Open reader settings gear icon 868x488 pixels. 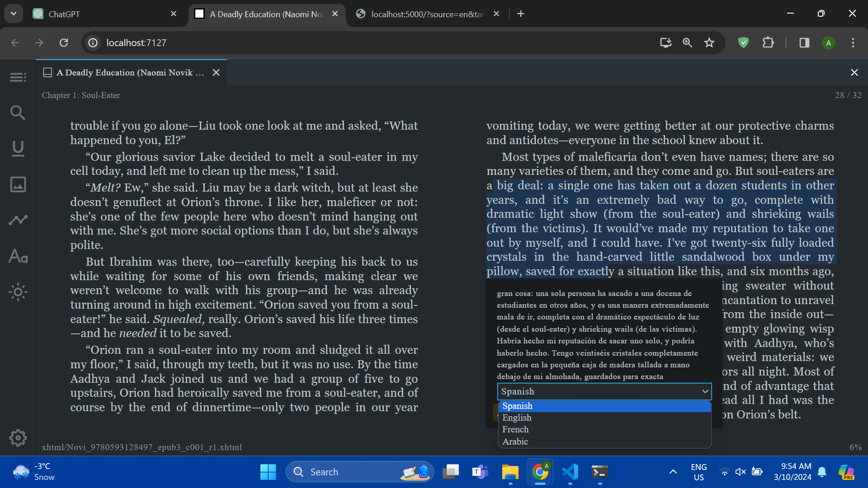[x=18, y=437]
